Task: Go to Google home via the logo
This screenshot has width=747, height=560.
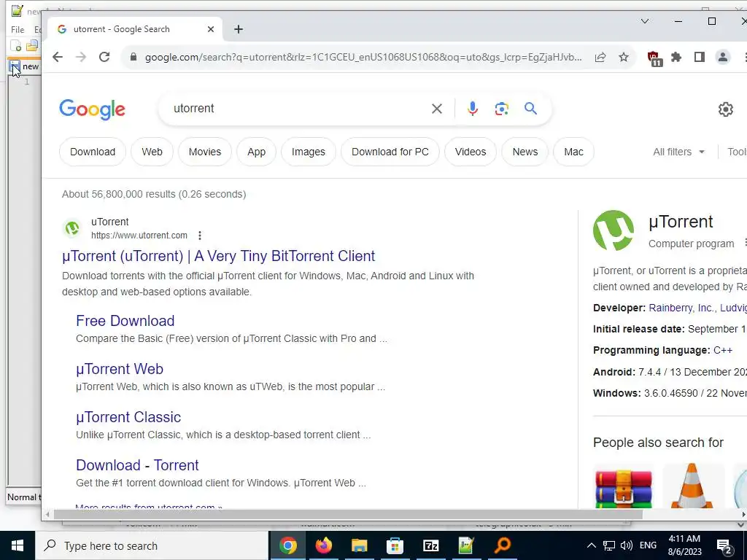Action: coord(93,109)
